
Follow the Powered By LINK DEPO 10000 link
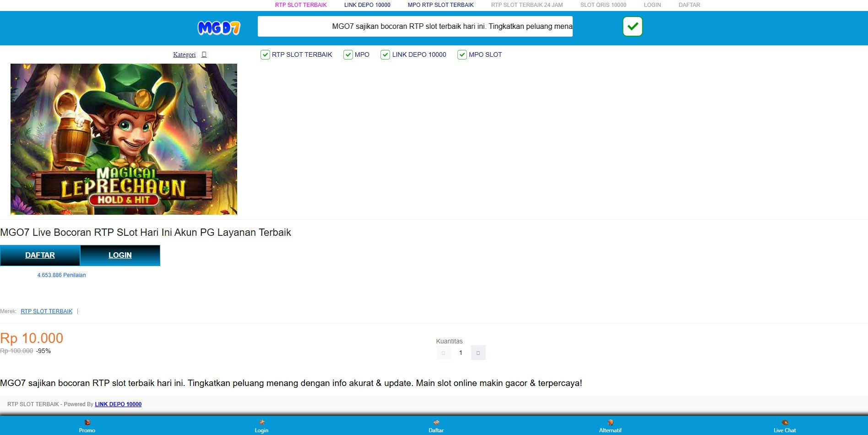(x=118, y=404)
